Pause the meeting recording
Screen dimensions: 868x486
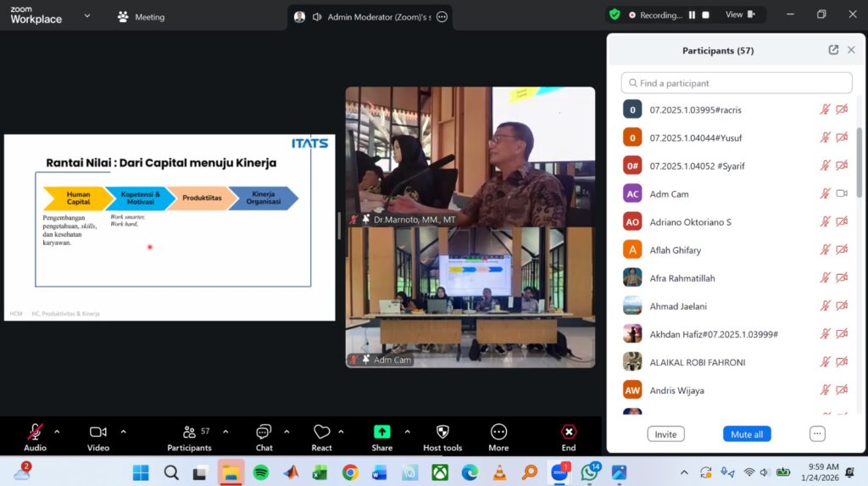point(693,14)
